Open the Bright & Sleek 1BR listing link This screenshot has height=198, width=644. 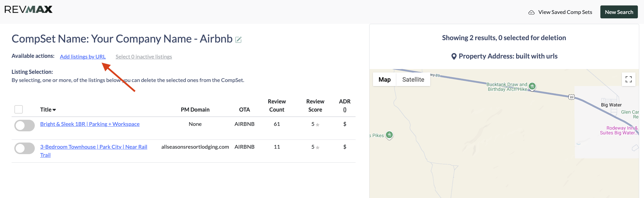pyautogui.click(x=90, y=124)
